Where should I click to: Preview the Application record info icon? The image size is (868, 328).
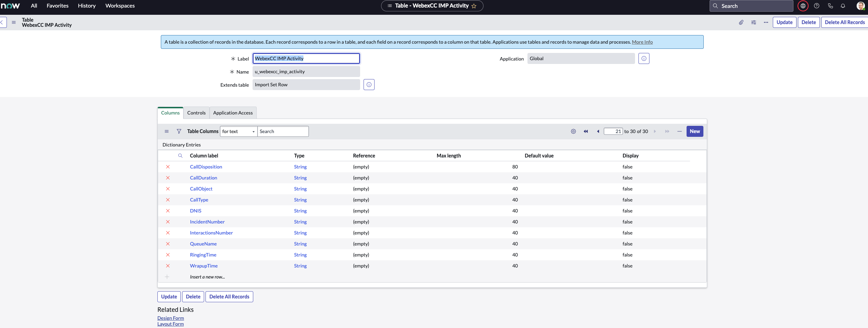point(644,58)
